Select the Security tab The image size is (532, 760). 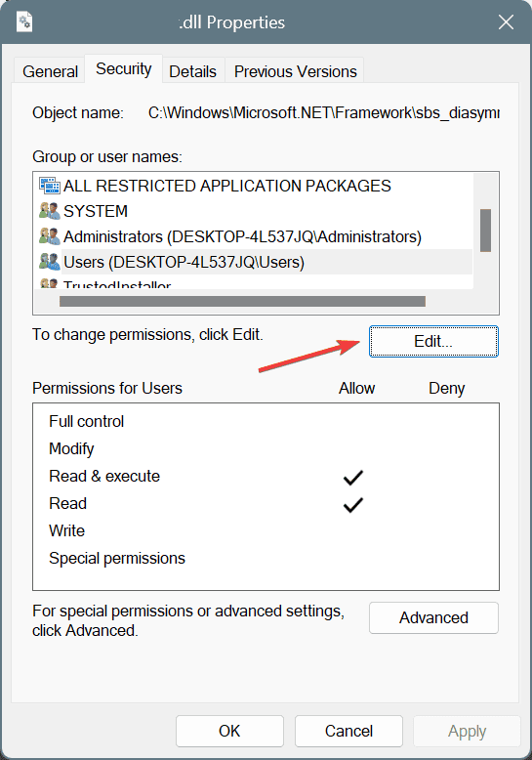tap(124, 68)
